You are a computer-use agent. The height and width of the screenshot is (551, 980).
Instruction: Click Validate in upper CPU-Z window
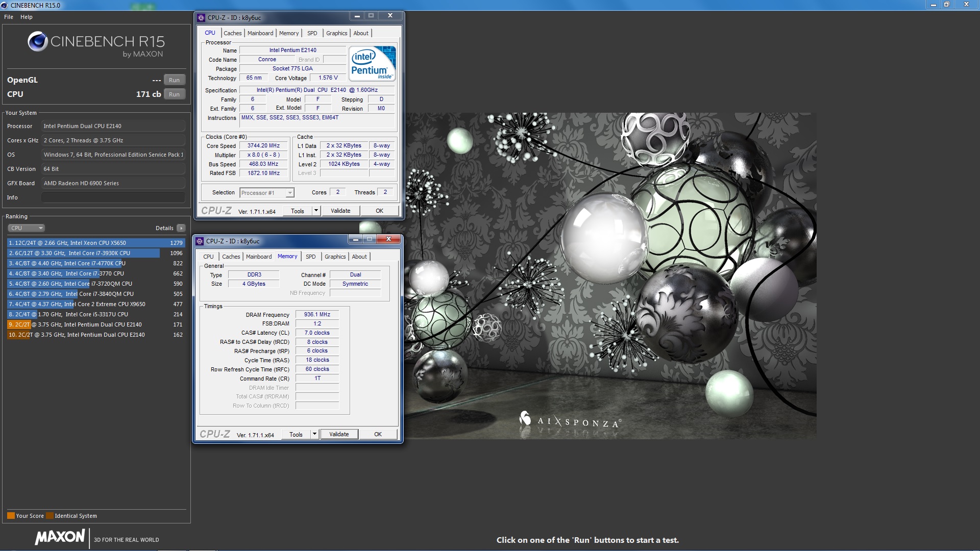[x=340, y=211]
